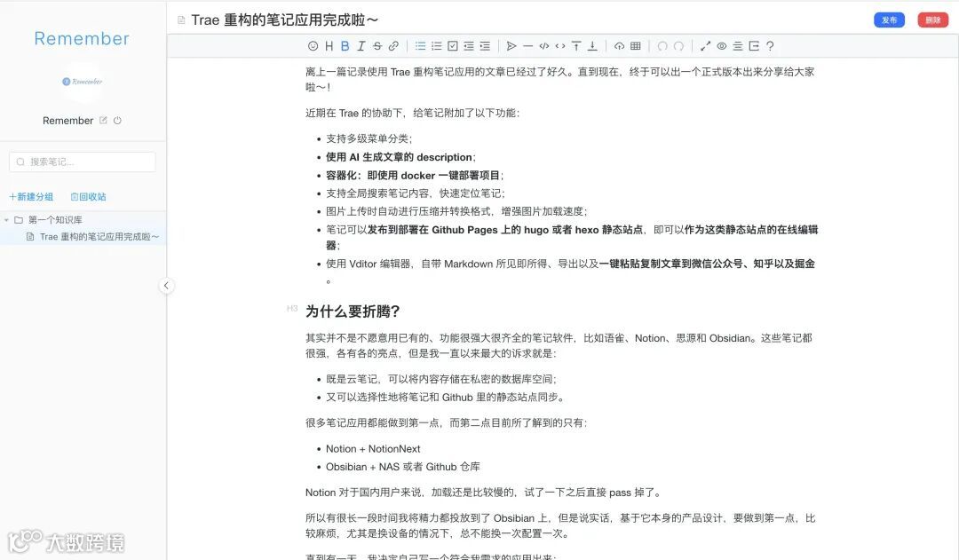959x560 pixels.
Task: Click the Remember avatar image
Action: pyautogui.click(x=82, y=82)
